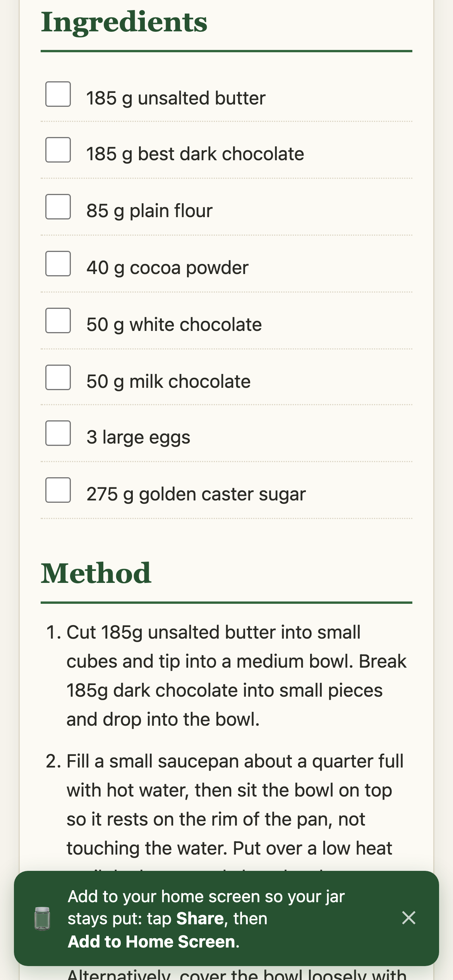Check off 185 g unsalted butter
Viewport: 453px width, 980px height.
pyautogui.click(x=58, y=94)
